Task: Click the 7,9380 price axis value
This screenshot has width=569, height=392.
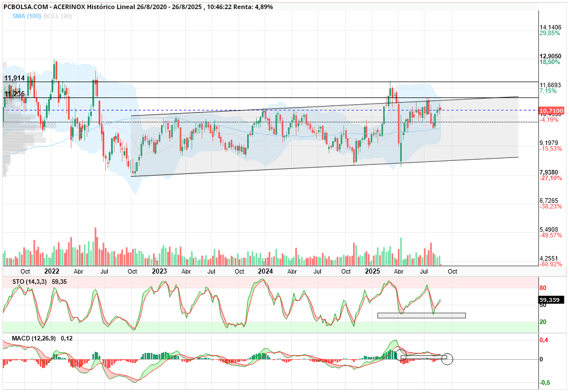Action: pyautogui.click(x=549, y=172)
